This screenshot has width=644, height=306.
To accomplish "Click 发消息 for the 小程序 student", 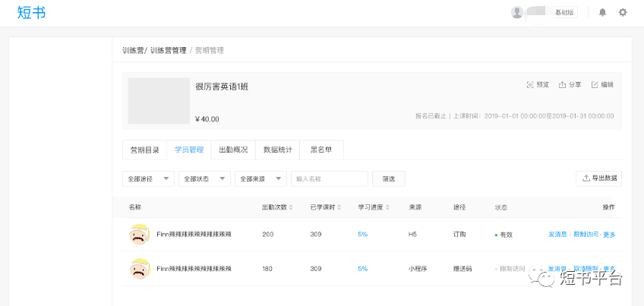I will coord(557,269).
